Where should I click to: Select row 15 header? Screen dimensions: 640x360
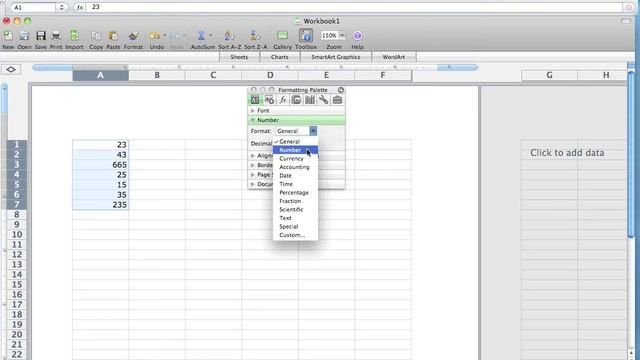pyautogui.click(x=17, y=284)
